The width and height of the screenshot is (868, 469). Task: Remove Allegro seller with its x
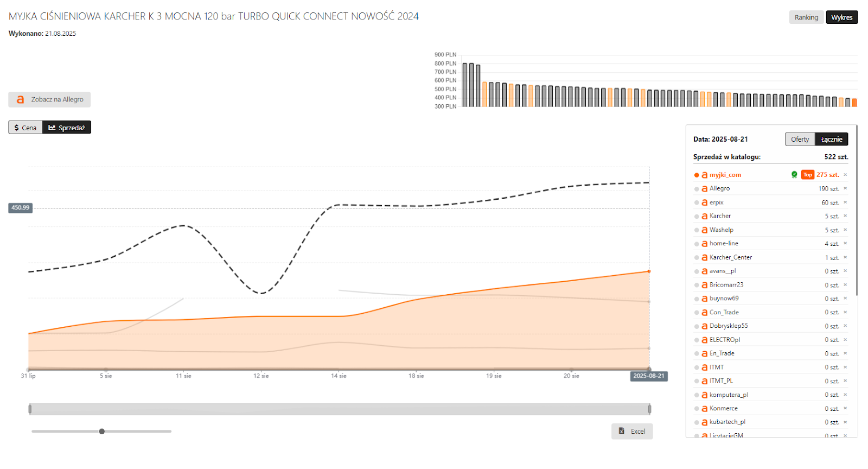845,188
